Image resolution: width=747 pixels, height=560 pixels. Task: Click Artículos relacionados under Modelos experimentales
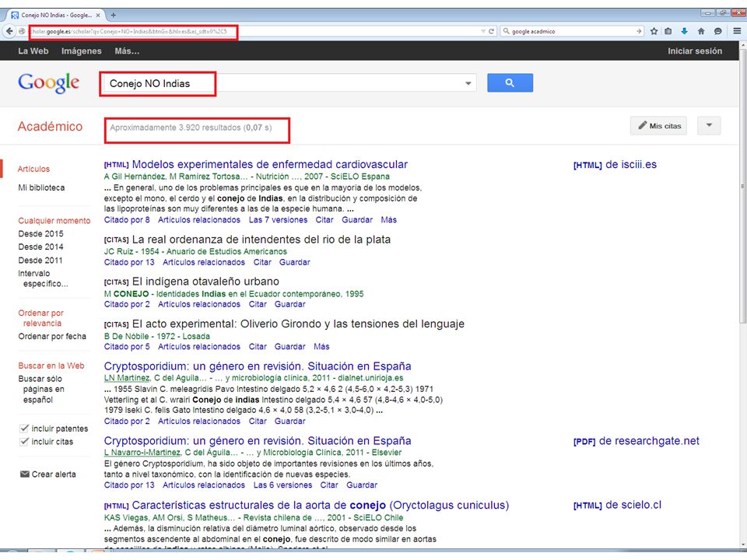(x=199, y=220)
